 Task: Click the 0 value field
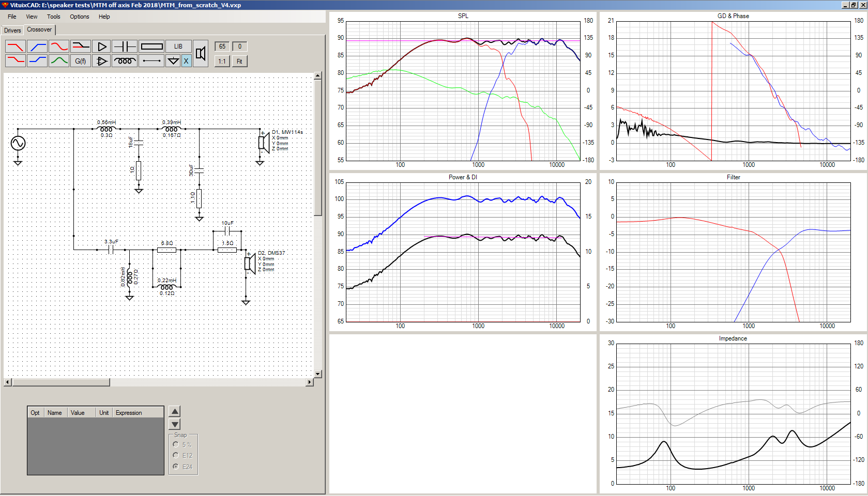click(x=240, y=47)
